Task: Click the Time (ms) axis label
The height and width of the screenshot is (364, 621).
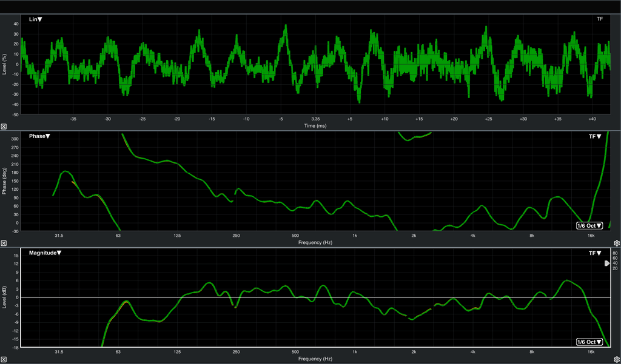Action: click(315, 126)
